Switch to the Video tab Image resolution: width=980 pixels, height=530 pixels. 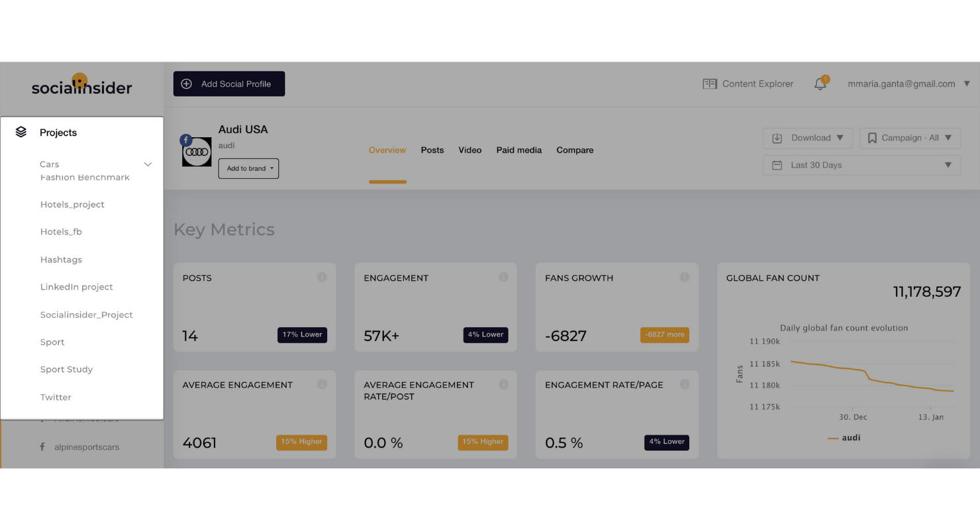tap(470, 150)
